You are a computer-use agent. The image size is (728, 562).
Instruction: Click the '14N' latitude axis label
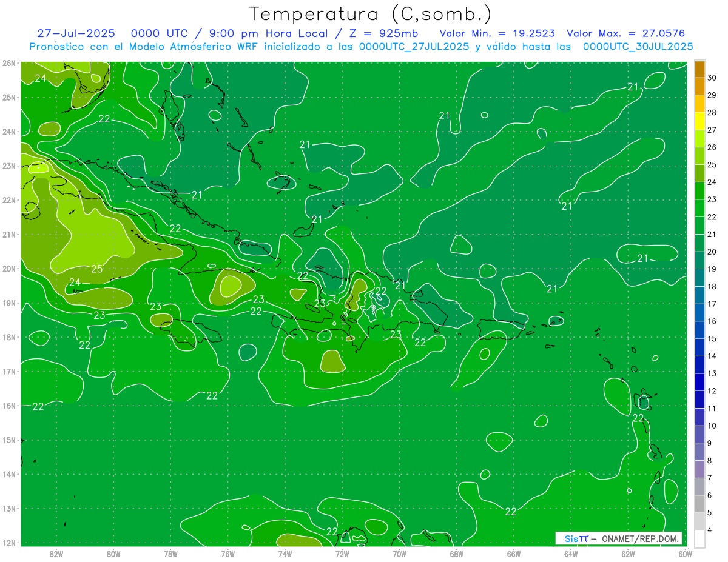coord(9,474)
